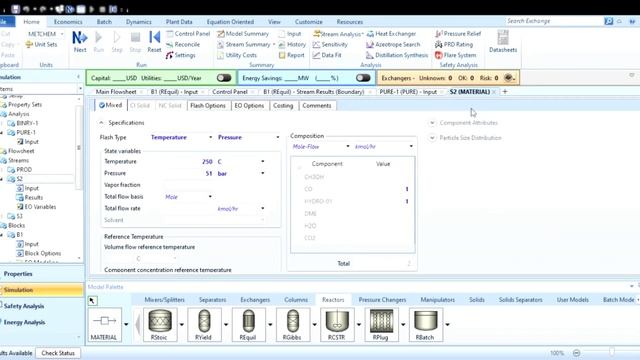Select the RPlug reactor icon
Image resolution: width=640 pixels, height=360 pixels.
pos(381,324)
